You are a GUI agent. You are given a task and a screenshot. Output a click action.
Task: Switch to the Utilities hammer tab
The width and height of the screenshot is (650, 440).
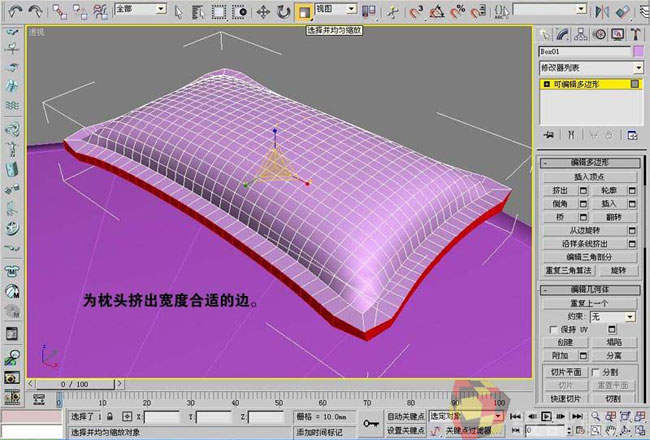point(636,34)
